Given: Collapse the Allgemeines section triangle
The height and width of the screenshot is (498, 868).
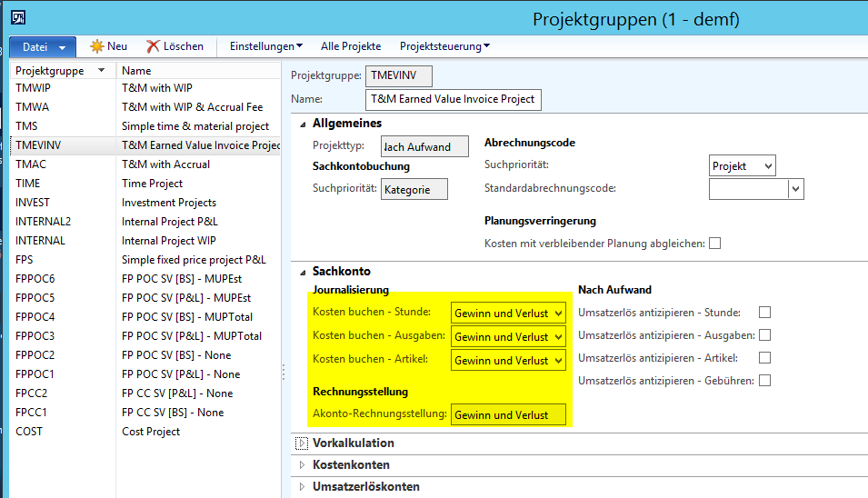Looking at the screenshot, I should (x=302, y=124).
